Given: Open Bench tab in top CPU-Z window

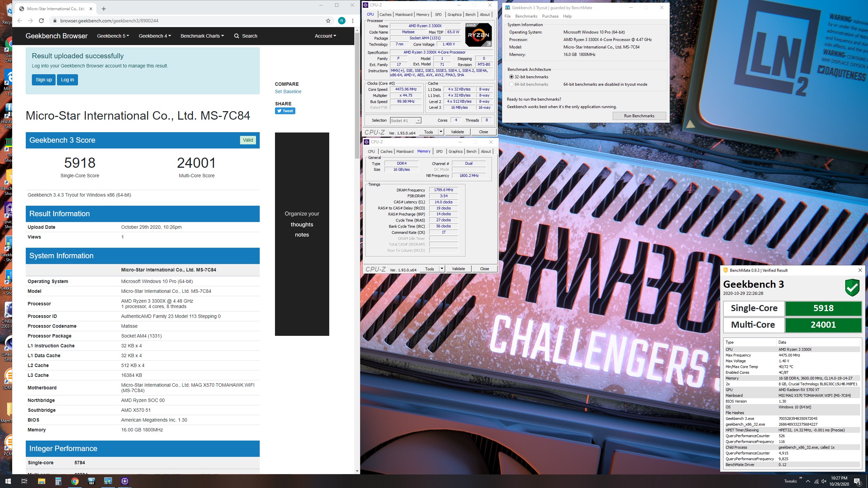Looking at the screenshot, I should click(470, 15).
